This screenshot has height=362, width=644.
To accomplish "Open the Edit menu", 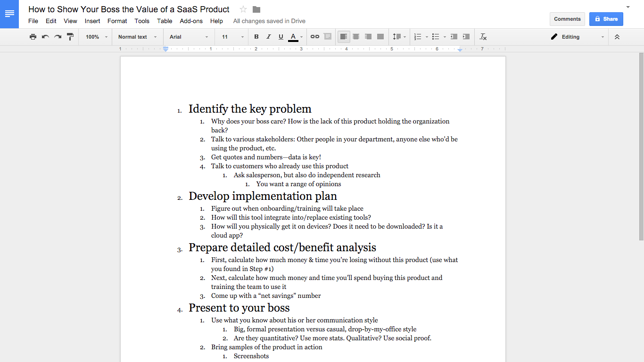I will tap(51, 21).
